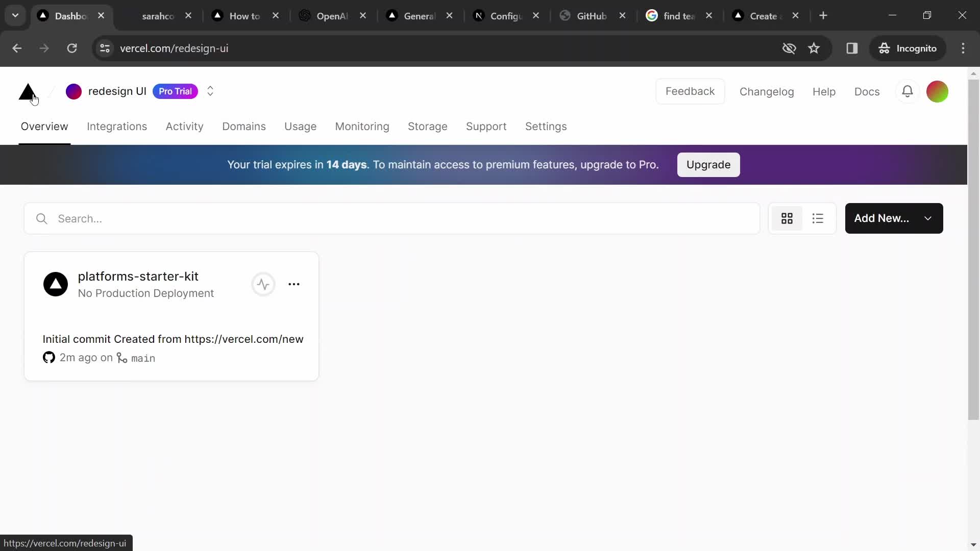Image resolution: width=980 pixels, height=551 pixels.
Task: Click the GitHub commit icon on project card
Action: pos(48,357)
